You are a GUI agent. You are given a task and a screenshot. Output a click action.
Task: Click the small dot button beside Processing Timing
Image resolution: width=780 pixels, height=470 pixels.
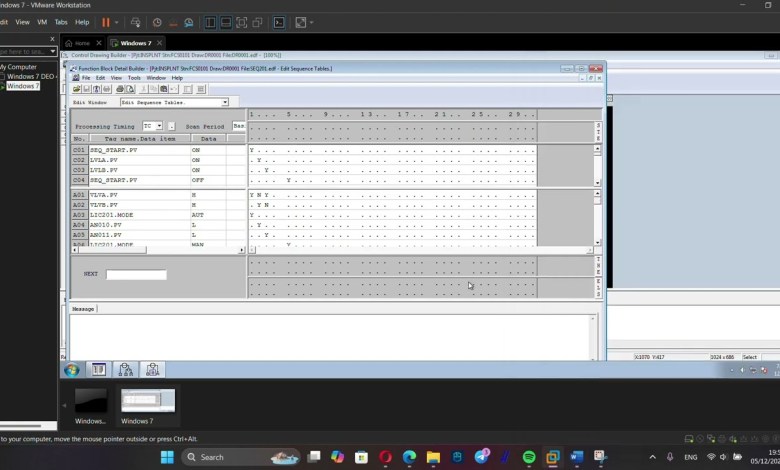(171, 126)
